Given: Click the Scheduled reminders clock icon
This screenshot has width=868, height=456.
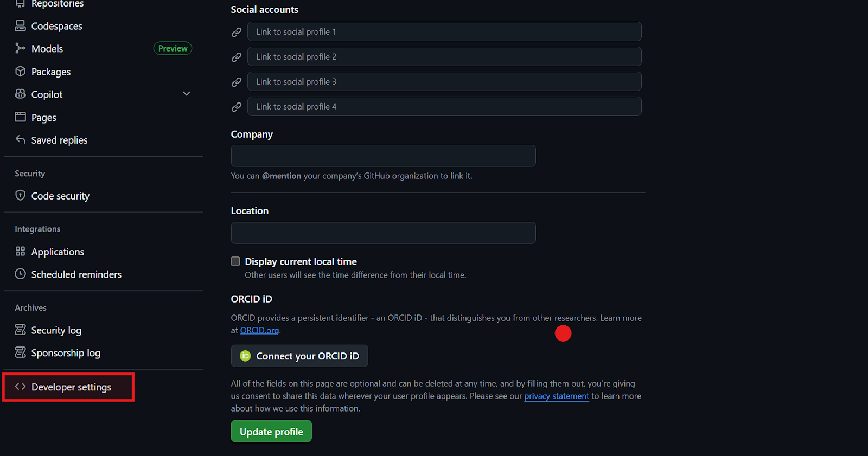Looking at the screenshot, I should pos(20,274).
